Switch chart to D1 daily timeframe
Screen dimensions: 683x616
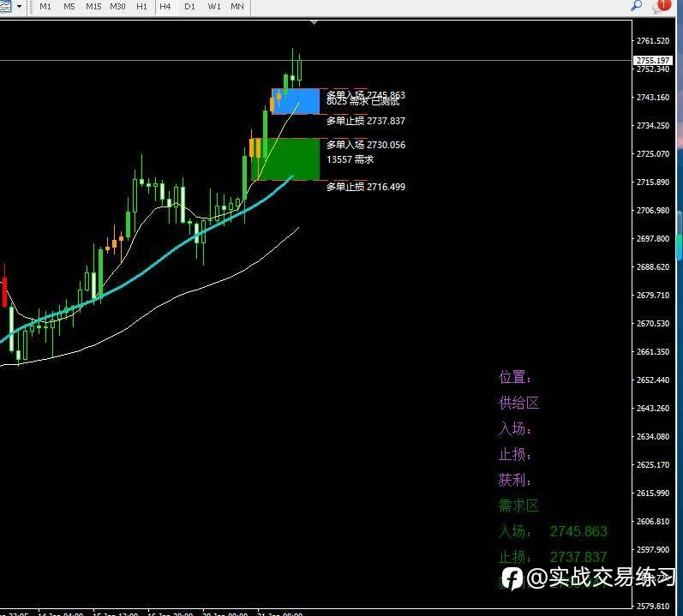click(x=189, y=7)
